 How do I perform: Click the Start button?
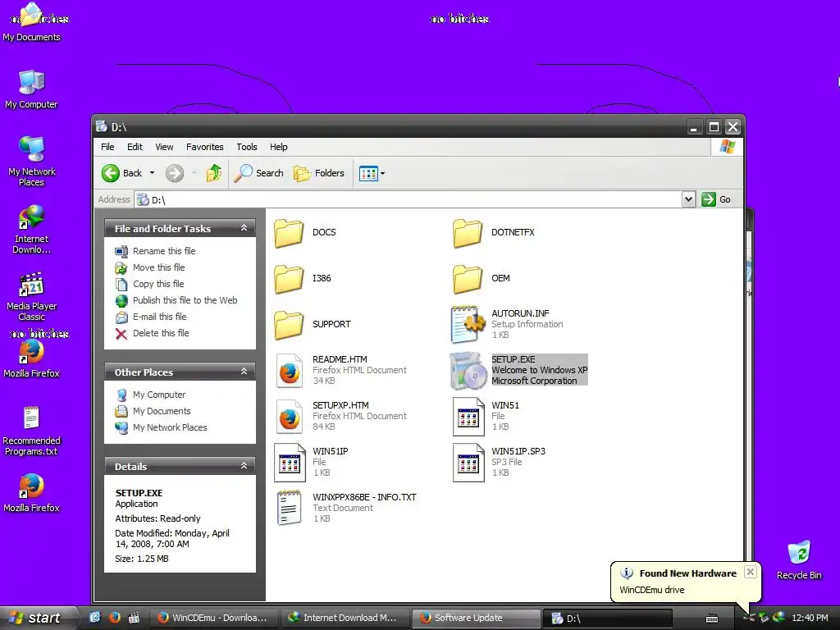pyautogui.click(x=37, y=618)
